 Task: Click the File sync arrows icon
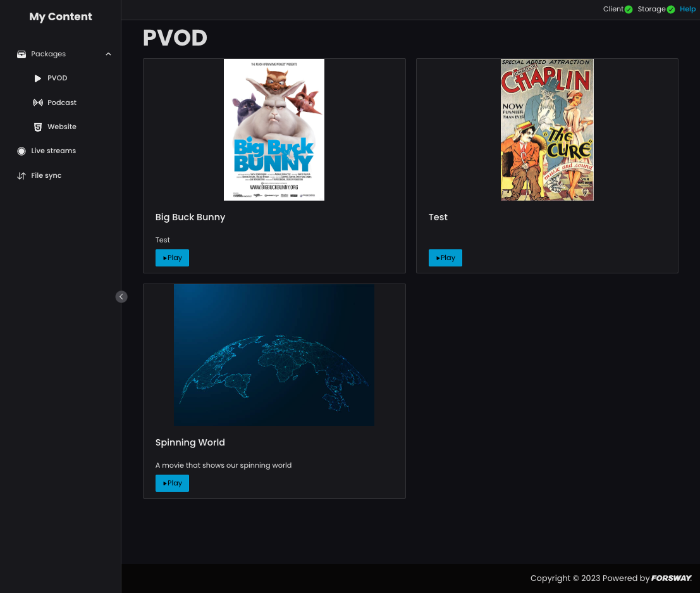(x=21, y=175)
